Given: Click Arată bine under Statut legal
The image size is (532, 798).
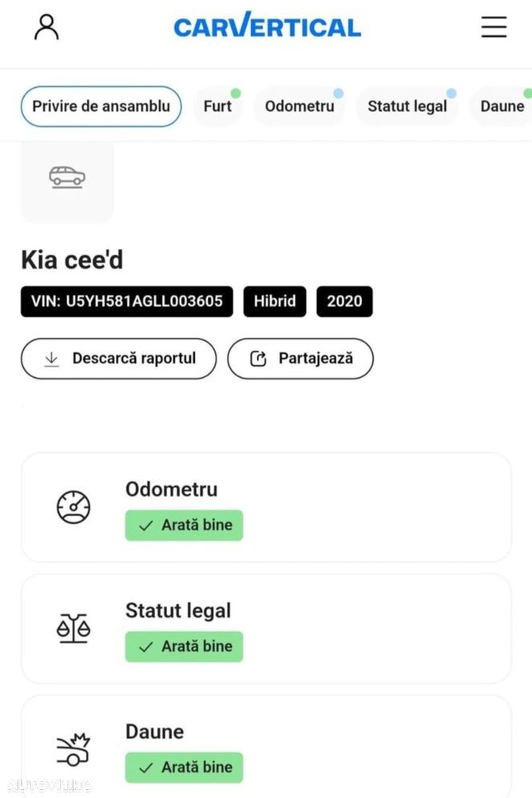Looking at the screenshot, I should pos(184,646).
